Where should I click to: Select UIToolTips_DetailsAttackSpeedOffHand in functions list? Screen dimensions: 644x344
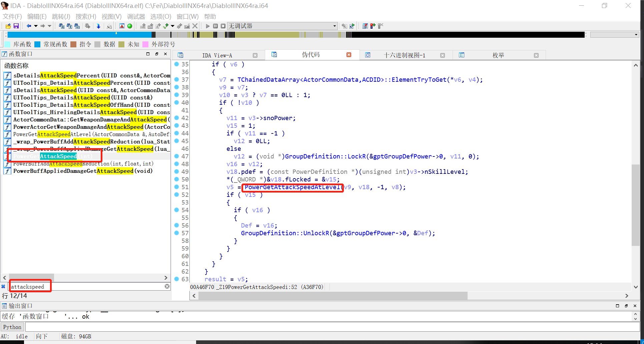(x=87, y=105)
